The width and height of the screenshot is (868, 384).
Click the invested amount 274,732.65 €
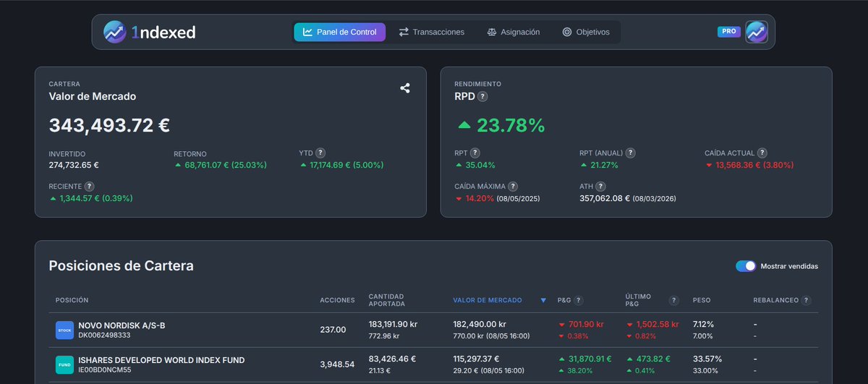[x=74, y=165]
